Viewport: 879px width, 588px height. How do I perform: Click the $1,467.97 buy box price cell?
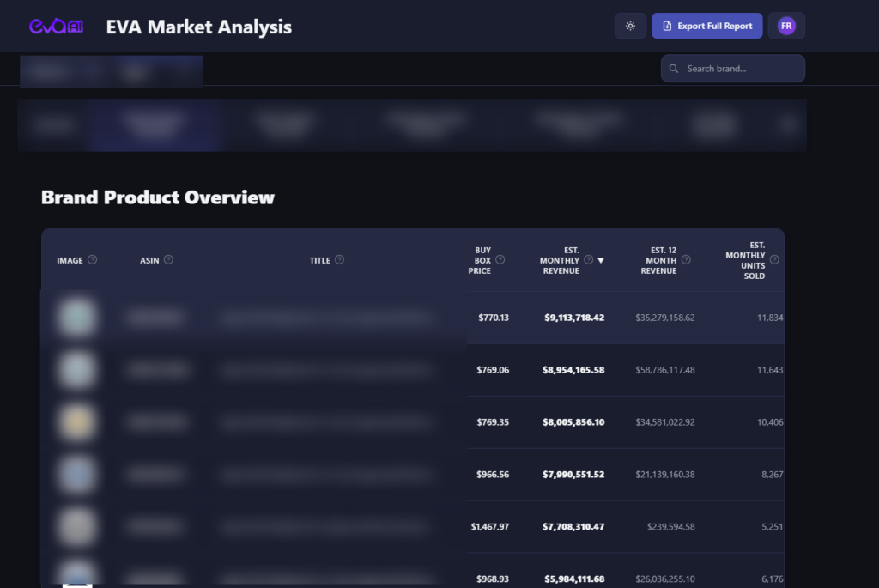coord(489,526)
